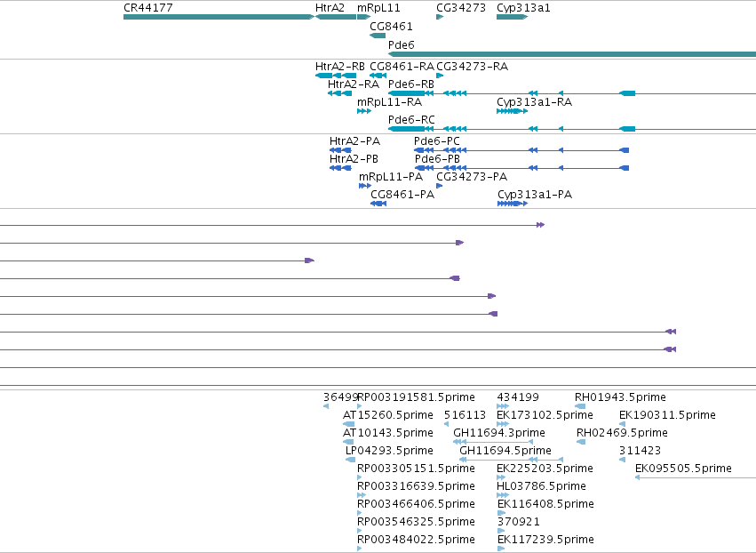This screenshot has width=756, height=553.
Task: Click the GH11694.5prime EST label
Action: click(x=505, y=451)
